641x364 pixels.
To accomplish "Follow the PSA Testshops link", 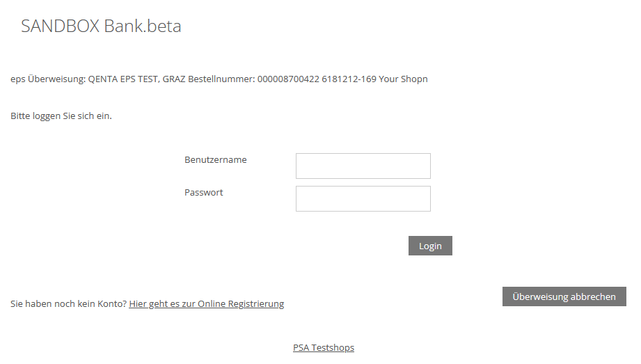I will (324, 347).
